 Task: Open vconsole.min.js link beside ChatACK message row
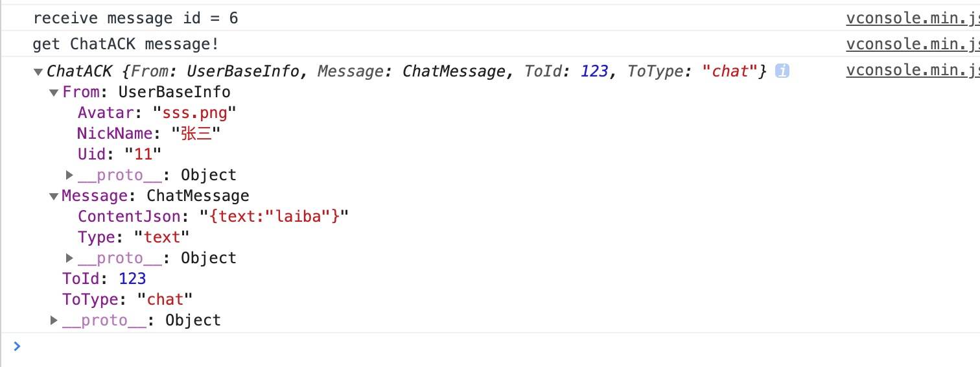coord(913,45)
